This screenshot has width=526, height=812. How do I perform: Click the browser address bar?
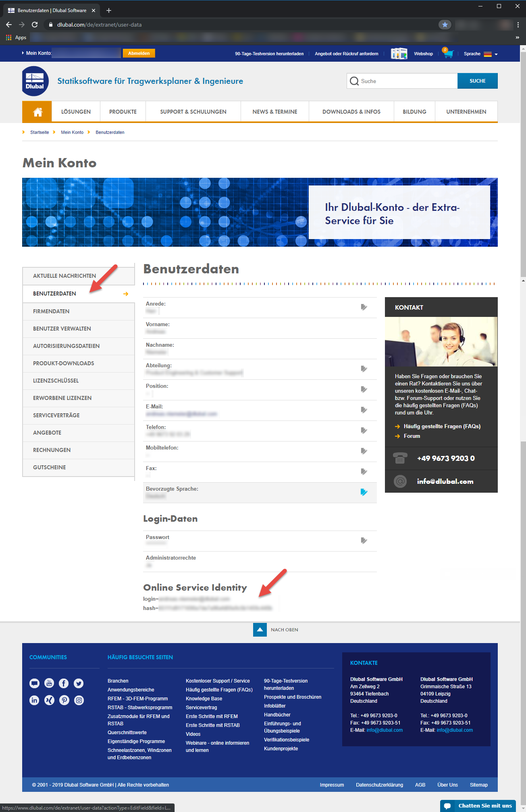coord(242,25)
